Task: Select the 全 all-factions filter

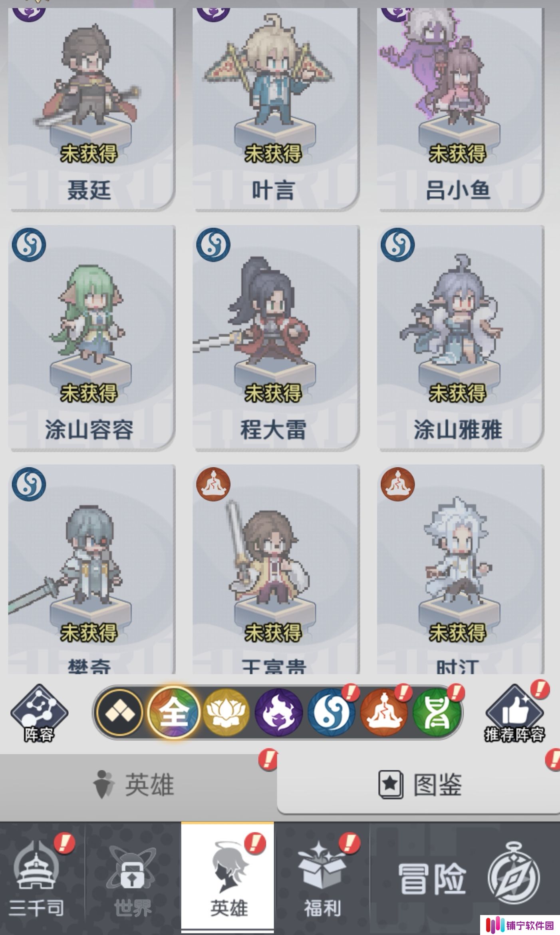Action: [173, 712]
